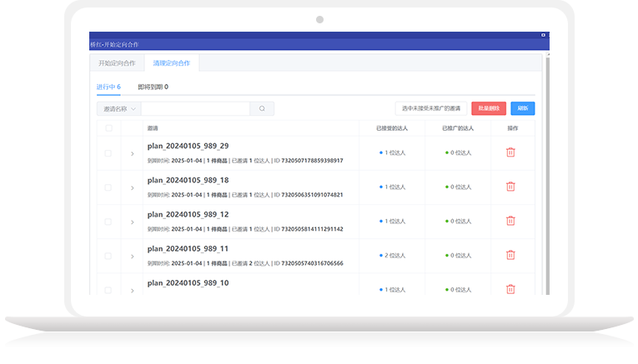Viewport: 638px width, 364px height.
Task: Focus the invitation name search field
Action: (x=195, y=108)
